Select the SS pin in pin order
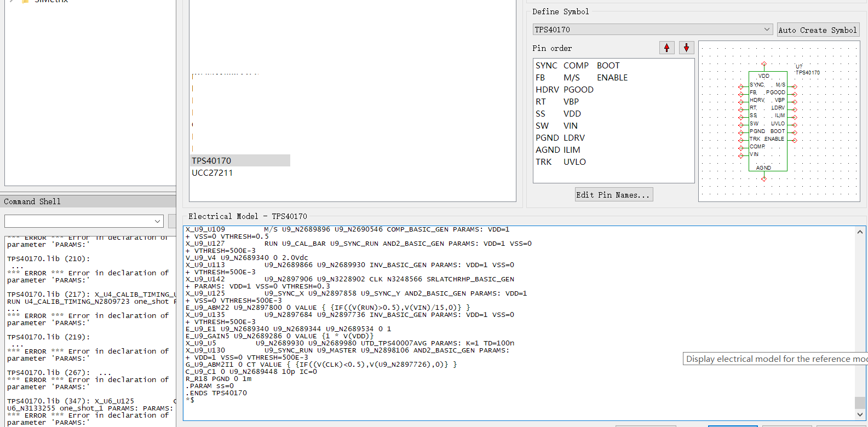The width and height of the screenshot is (868, 427). [541, 114]
